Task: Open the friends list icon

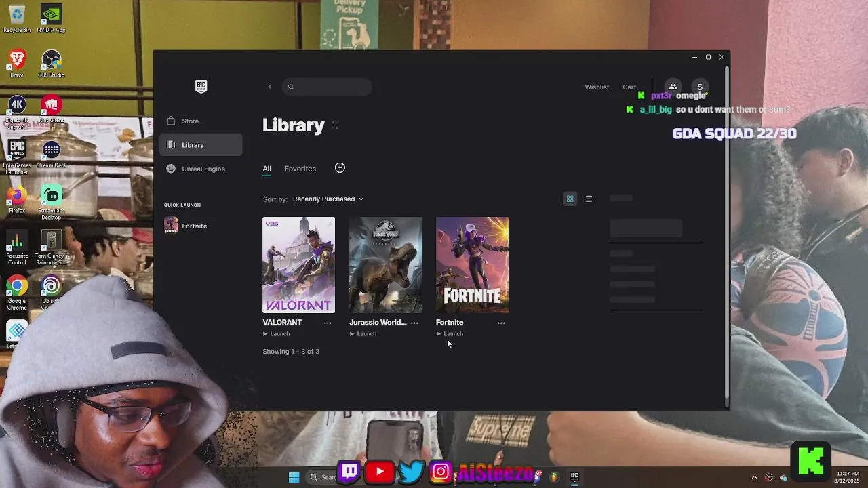Action: 673,87
